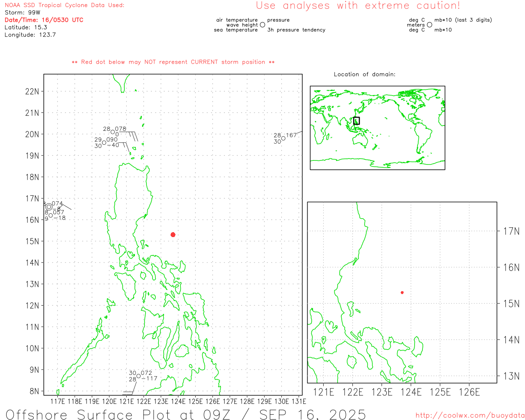This screenshot has width=525, height=420.
Task: Click the '167' pressure value near 130E
Action: pyautogui.click(x=291, y=135)
